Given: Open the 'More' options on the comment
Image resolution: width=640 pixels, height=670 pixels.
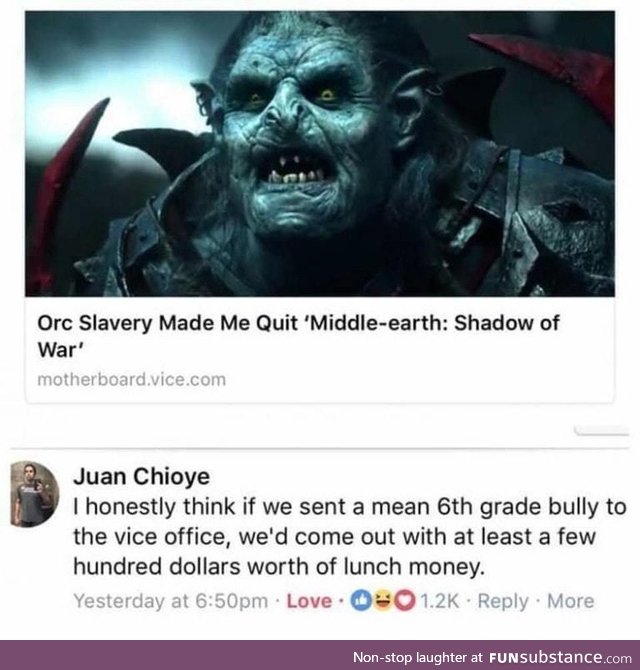Looking at the screenshot, I should [570, 601].
